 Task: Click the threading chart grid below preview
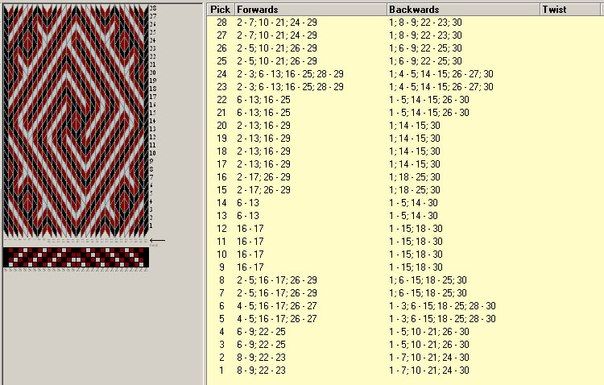click(76, 257)
